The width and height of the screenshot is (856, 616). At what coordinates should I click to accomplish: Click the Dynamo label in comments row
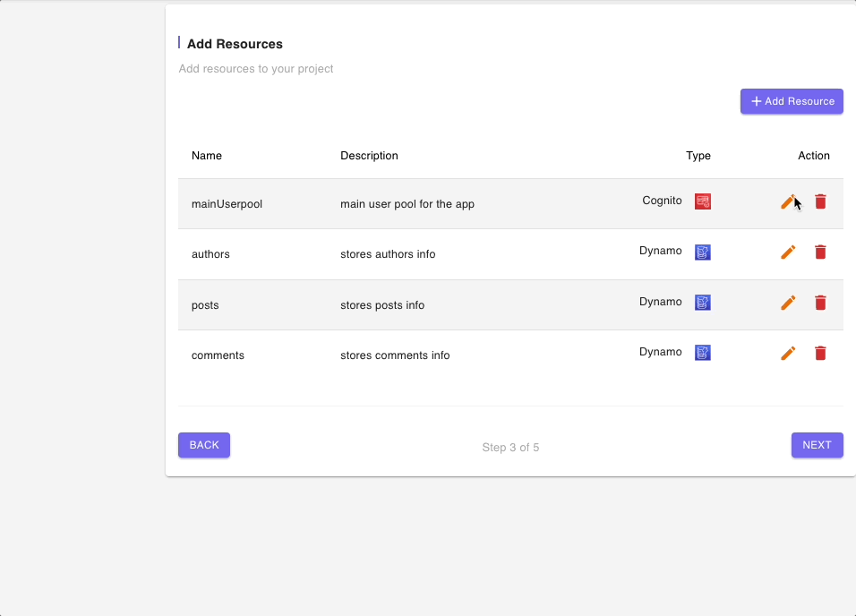[661, 352]
